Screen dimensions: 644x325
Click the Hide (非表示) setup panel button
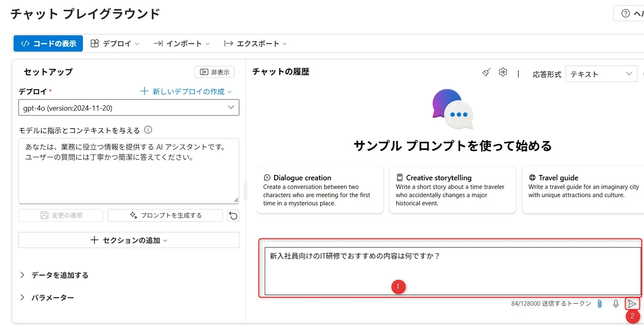[x=214, y=72]
